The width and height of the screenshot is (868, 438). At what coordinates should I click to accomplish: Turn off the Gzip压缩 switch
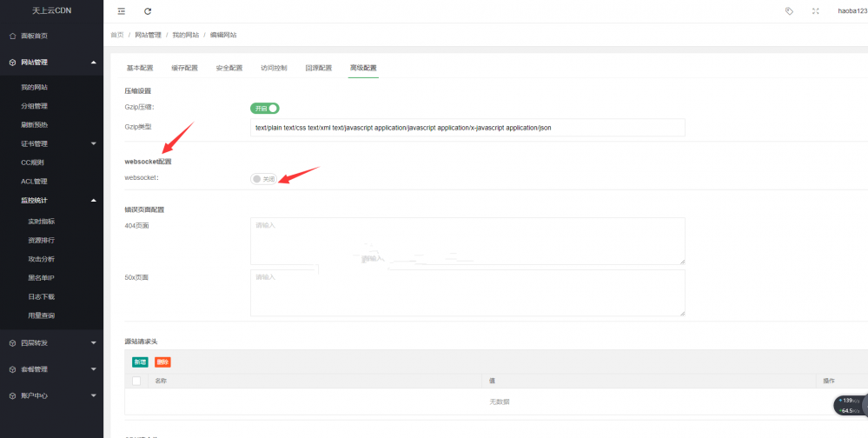pyautogui.click(x=264, y=108)
